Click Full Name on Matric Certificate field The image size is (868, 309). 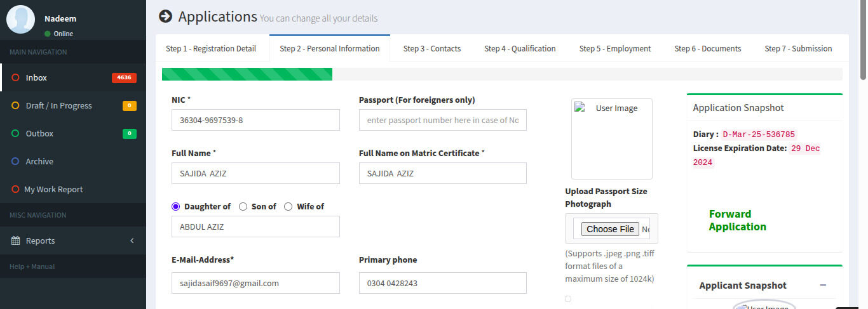point(443,173)
